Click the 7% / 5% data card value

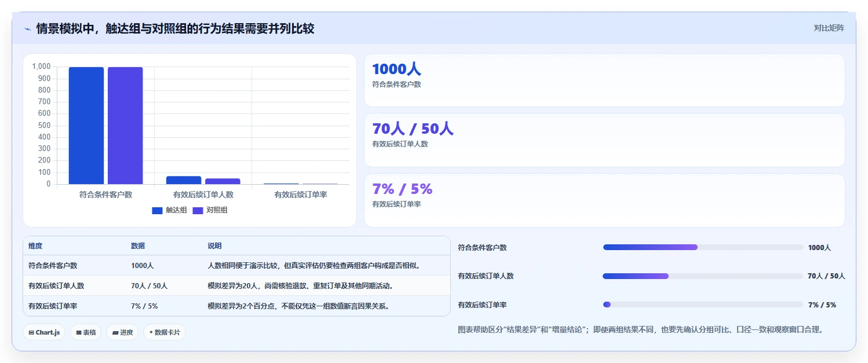pos(402,189)
